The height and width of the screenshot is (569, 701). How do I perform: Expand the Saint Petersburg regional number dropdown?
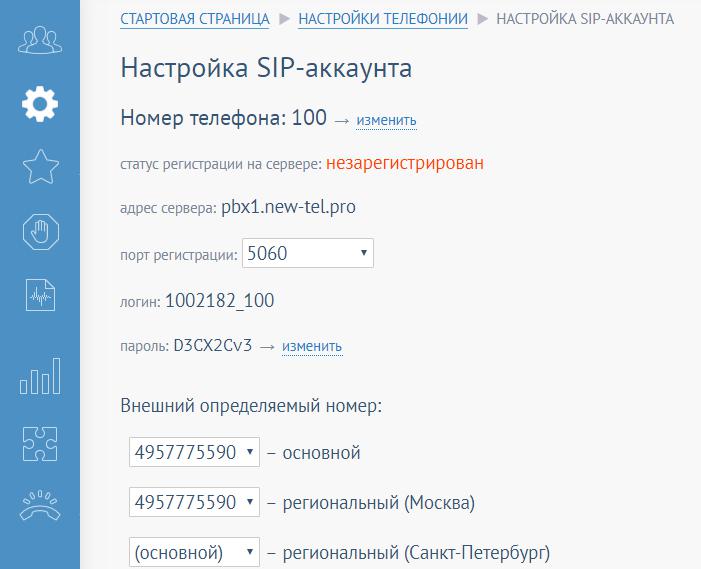pos(194,552)
